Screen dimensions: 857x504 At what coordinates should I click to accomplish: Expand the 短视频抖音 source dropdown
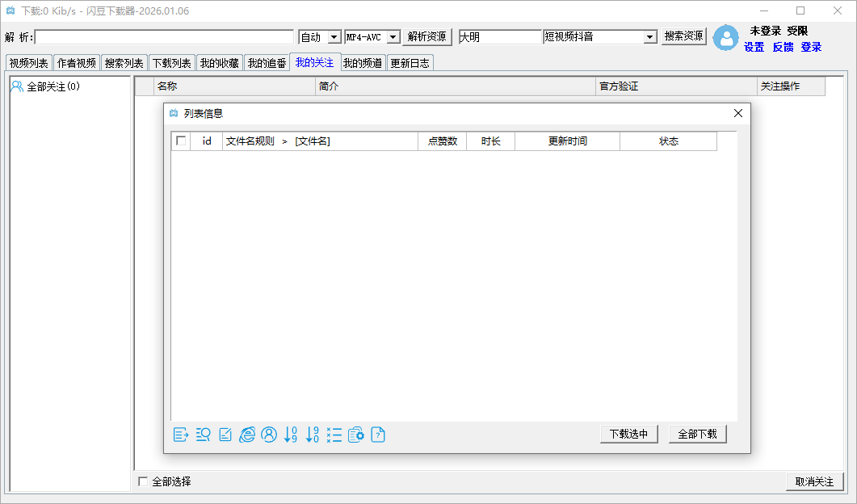(x=650, y=37)
